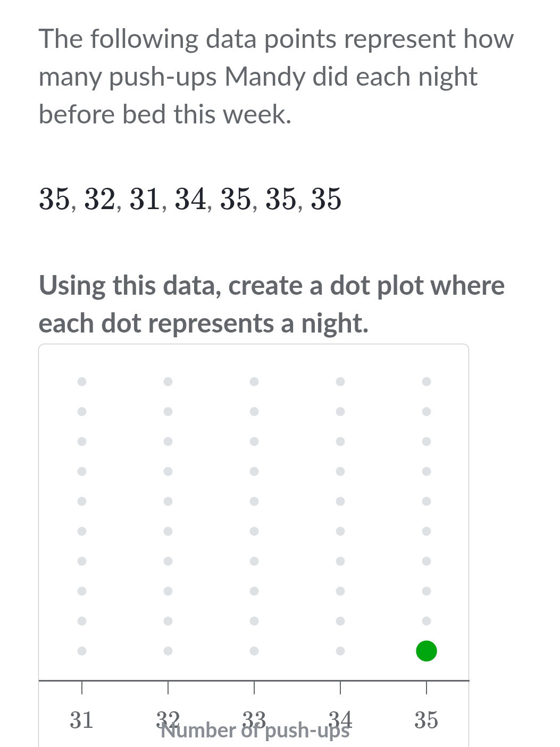The height and width of the screenshot is (747, 560).
Task: Click the horizontal axis line of the plot
Action: pyautogui.click(x=254, y=680)
